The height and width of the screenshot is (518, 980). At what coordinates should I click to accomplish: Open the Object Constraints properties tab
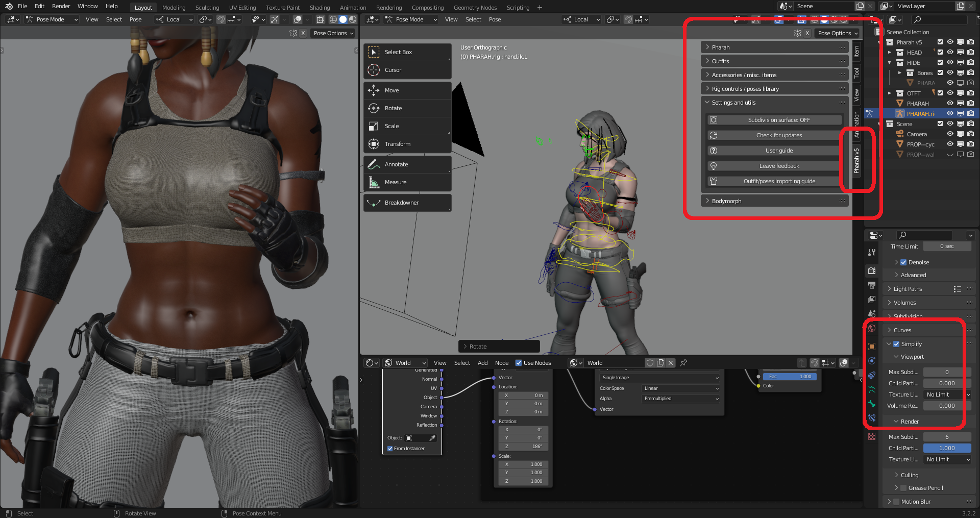[872, 375]
